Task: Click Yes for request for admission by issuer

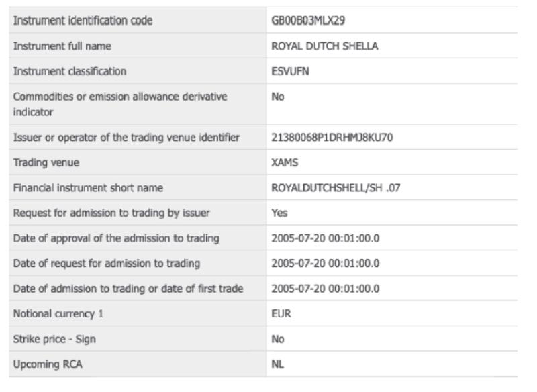Action: [279, 213]
